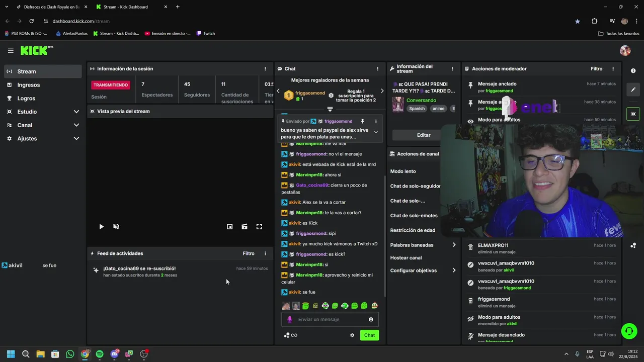Click the pencil edit icon on right sidebar
The height and width of the screenshot is (362, 644).
(633, 89)
